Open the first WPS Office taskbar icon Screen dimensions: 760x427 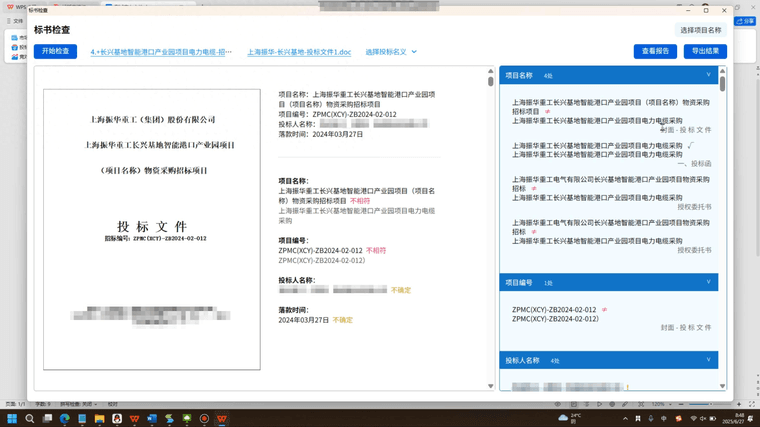[134, 418]
